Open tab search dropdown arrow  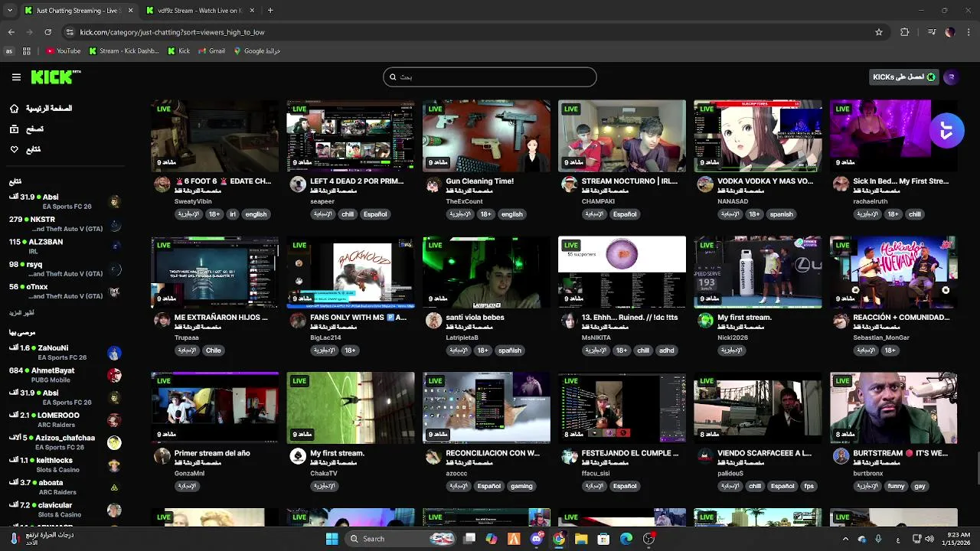click(x=10, y=11)
